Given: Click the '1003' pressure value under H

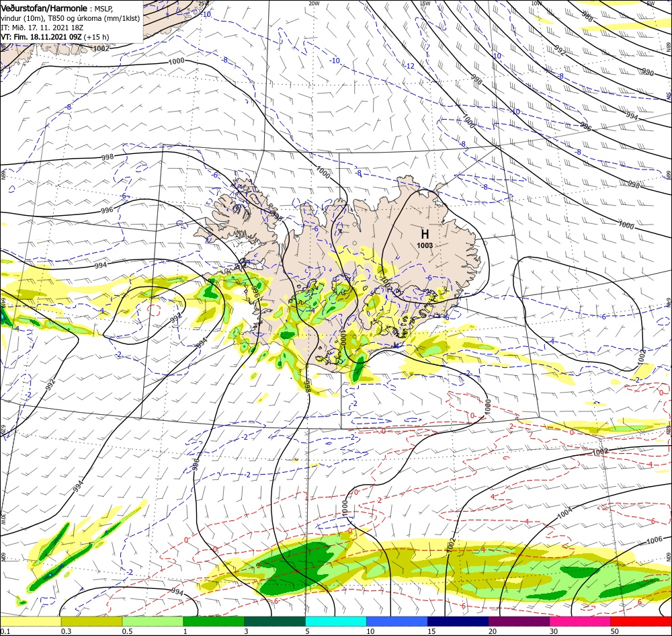Looking at the screenshot, I should click(x=425, y=246).
